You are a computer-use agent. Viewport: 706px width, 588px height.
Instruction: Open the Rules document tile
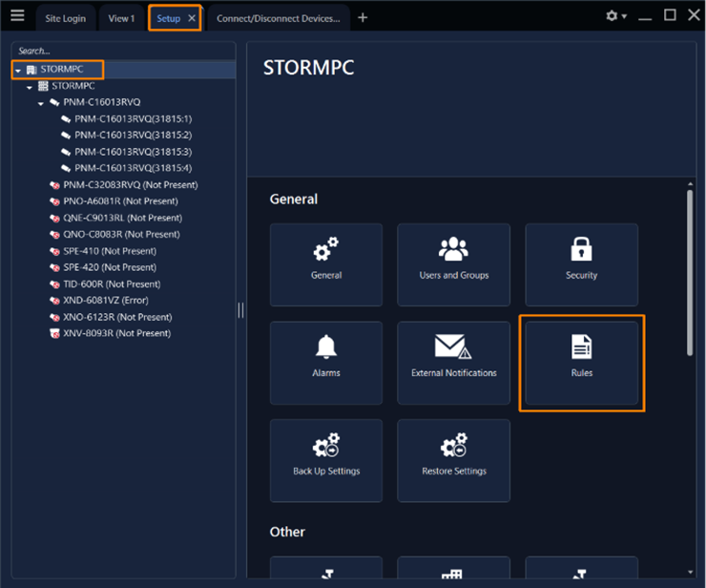coord(581,363)
